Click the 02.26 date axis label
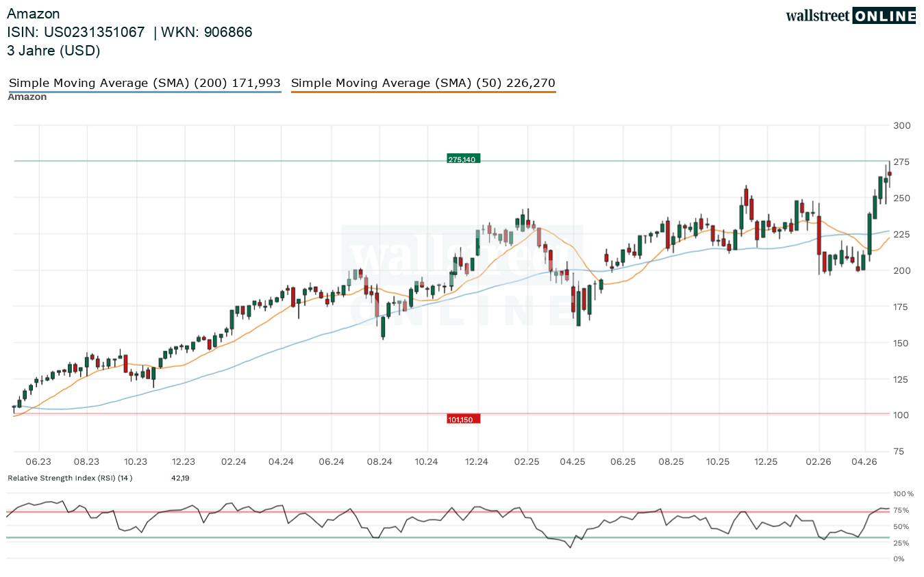The height and width of the screenshot is (577, 924). point(819,463)
